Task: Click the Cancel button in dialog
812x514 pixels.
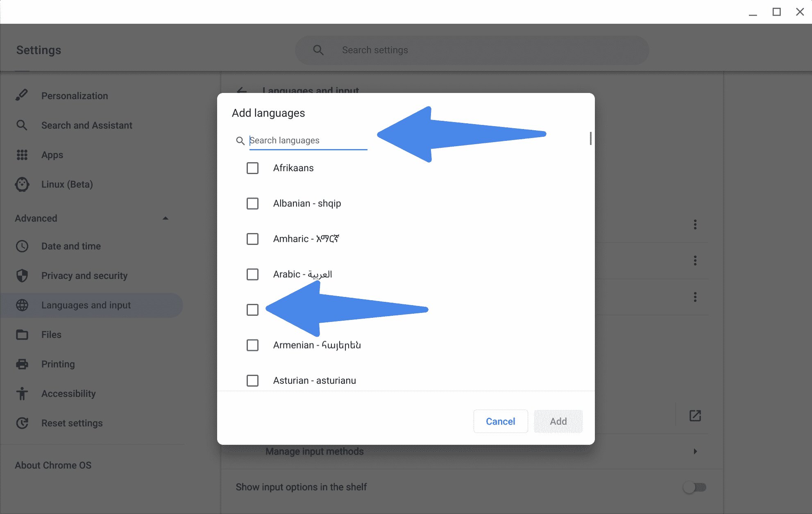Action: pos(500,421)
